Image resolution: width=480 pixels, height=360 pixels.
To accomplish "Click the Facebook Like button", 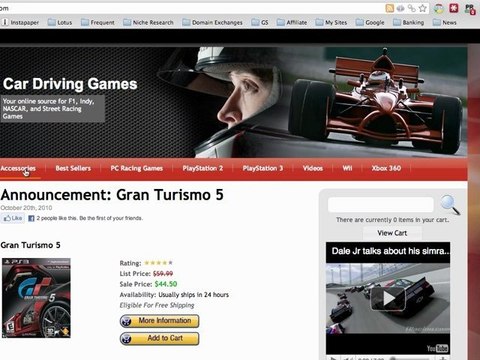I will (13, 218).
